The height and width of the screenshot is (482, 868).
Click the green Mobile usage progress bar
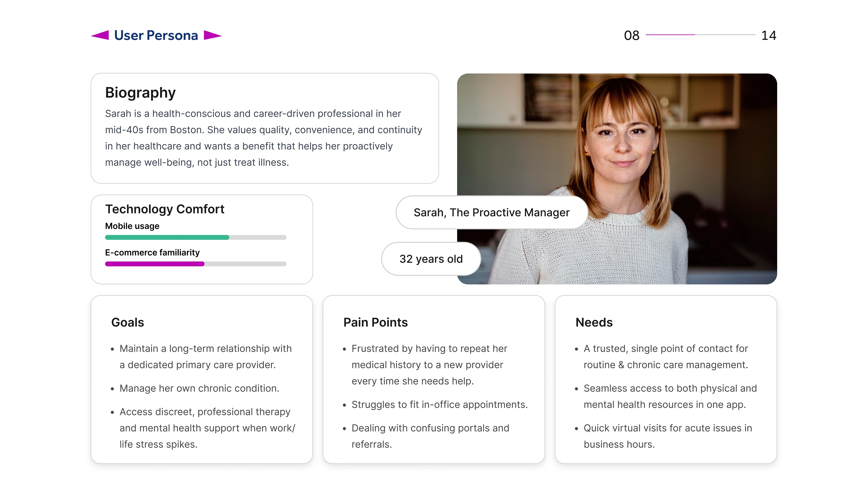167,237
